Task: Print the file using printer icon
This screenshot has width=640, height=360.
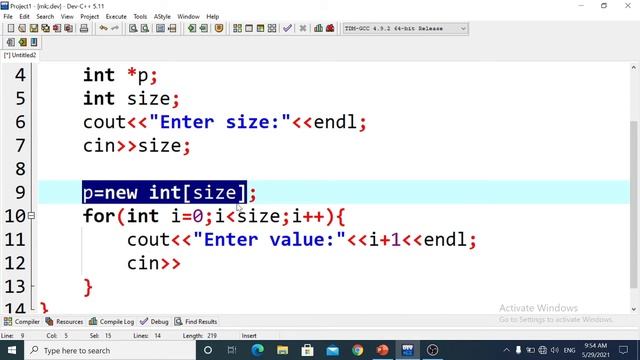Action: click(x=84, y=28)
